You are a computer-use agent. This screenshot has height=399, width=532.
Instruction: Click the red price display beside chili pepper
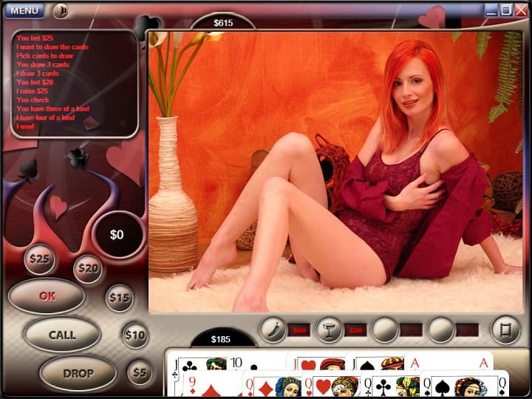(299, 330)
